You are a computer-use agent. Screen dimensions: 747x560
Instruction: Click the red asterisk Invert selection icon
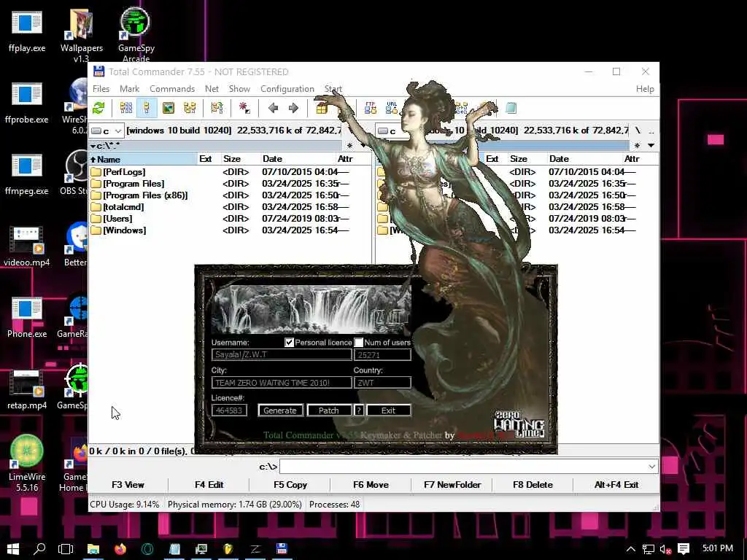244,108
